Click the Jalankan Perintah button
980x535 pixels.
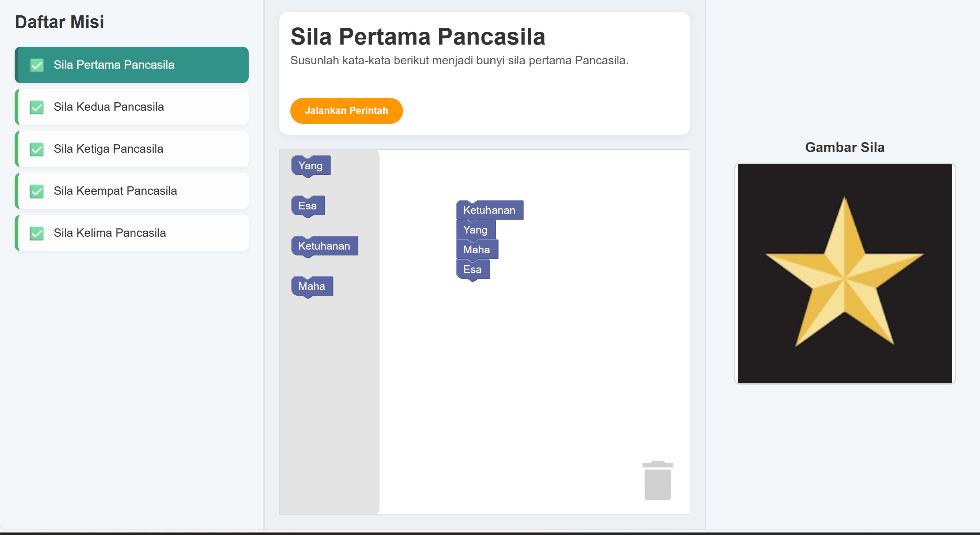346,111
